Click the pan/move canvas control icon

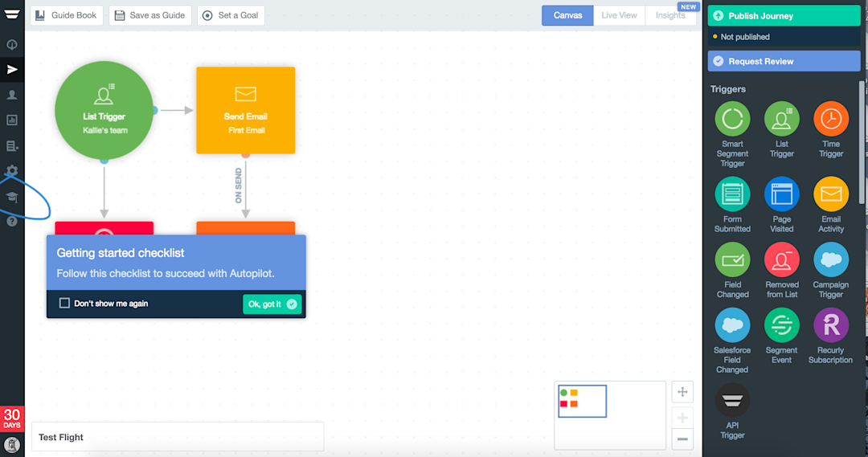pos(682,392)
